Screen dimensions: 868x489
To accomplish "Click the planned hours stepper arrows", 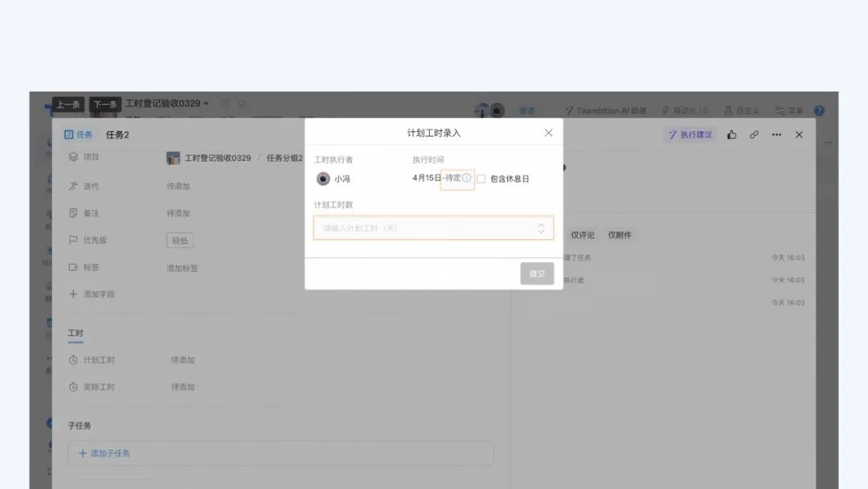I will tap(541, 228).
